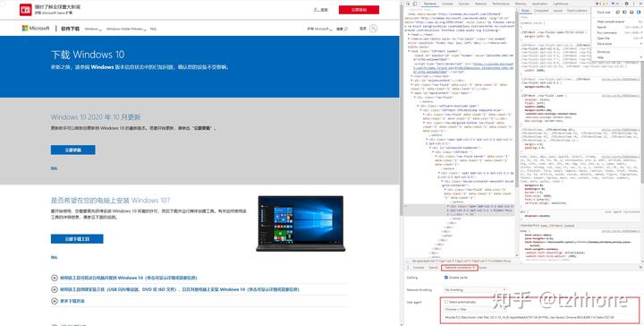Switch to the Performance tab
The width and height of the screenshot is (644, 326).
[x=501, y=4]
